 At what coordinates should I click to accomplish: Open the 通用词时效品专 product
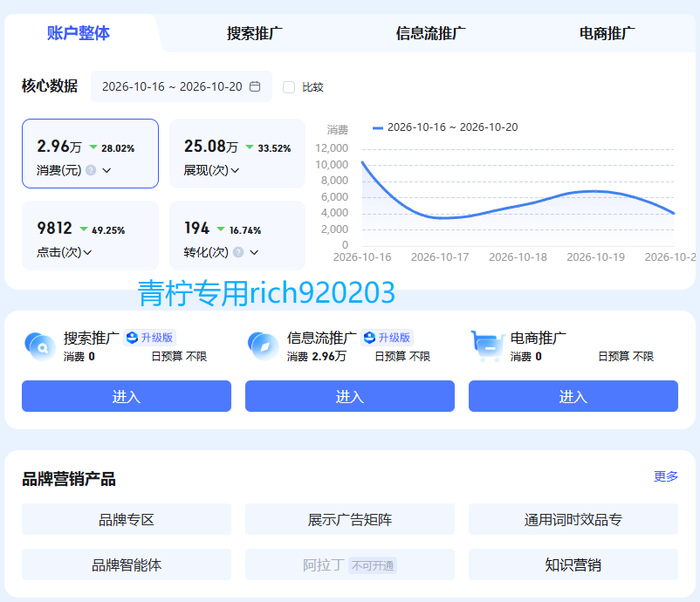(573, 519)
